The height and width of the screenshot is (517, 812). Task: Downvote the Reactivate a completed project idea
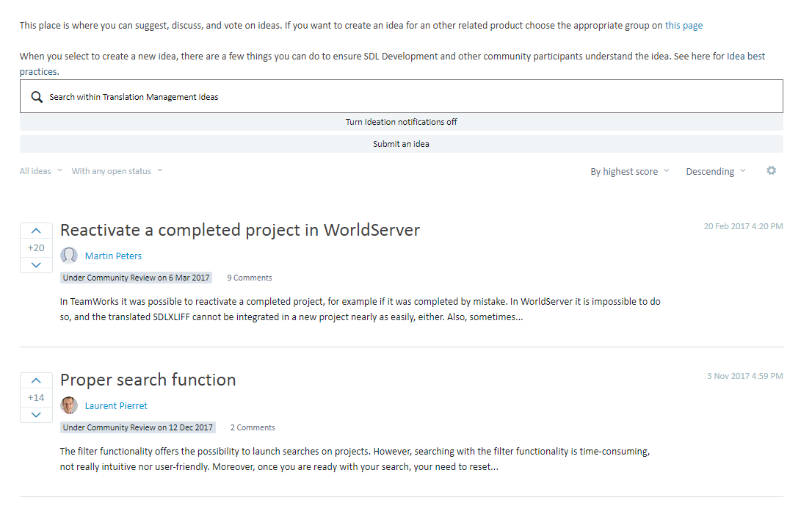click(36, 264)
